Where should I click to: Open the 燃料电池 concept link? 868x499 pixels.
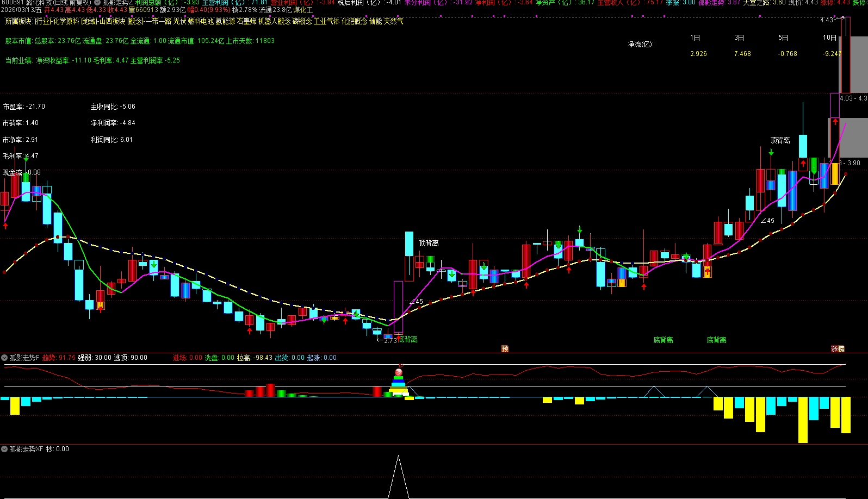(x=201, y=21)
